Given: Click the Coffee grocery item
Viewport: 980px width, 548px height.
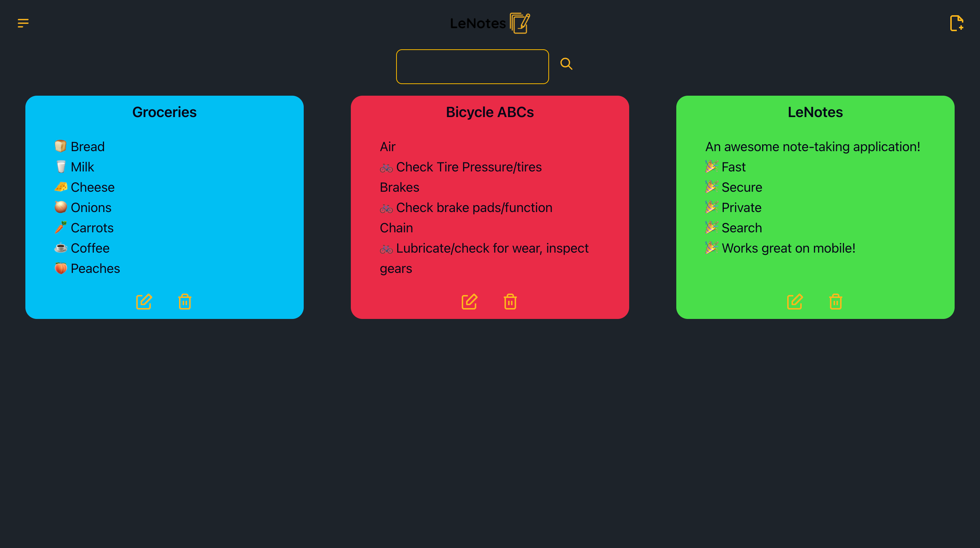Looking at the screenshot, I should [90, 248].
